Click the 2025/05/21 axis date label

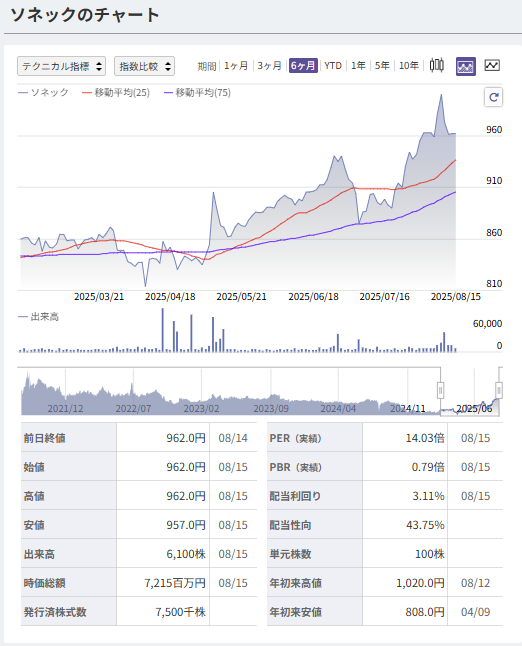pyautogui.click(x=241, y=297)
